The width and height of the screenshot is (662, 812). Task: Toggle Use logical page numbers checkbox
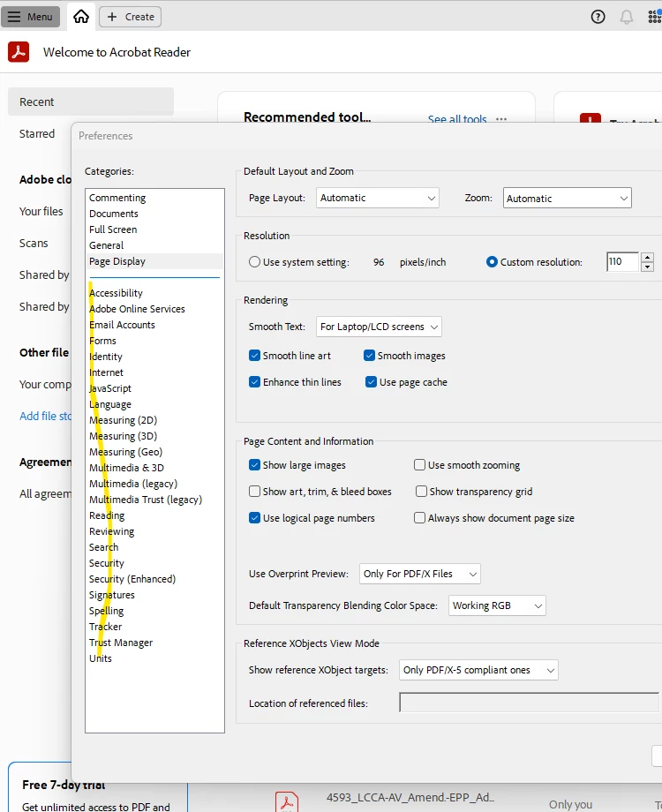point(254,518)
